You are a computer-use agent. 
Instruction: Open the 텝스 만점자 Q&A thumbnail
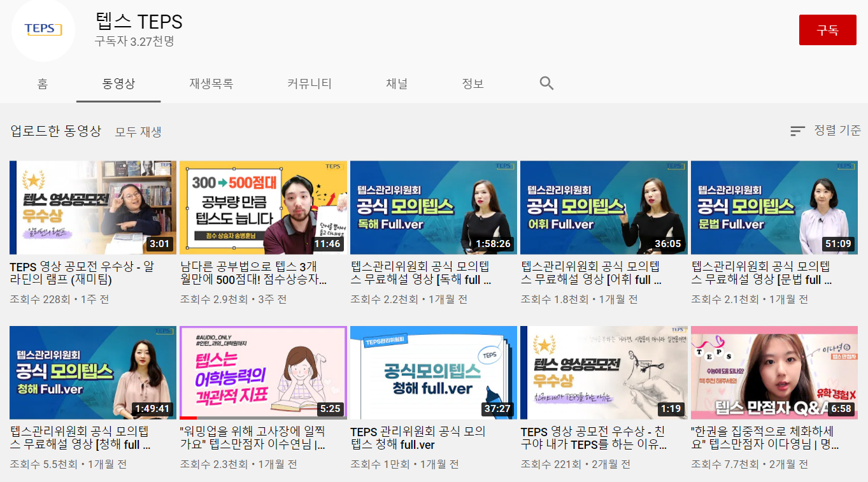(x=774, y=373)
